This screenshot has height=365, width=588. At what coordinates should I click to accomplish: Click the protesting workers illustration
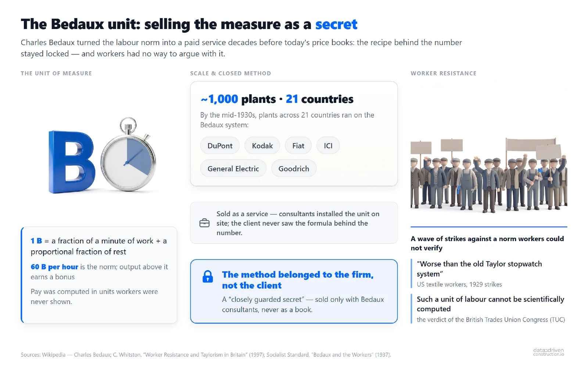(x=489, y=175)
